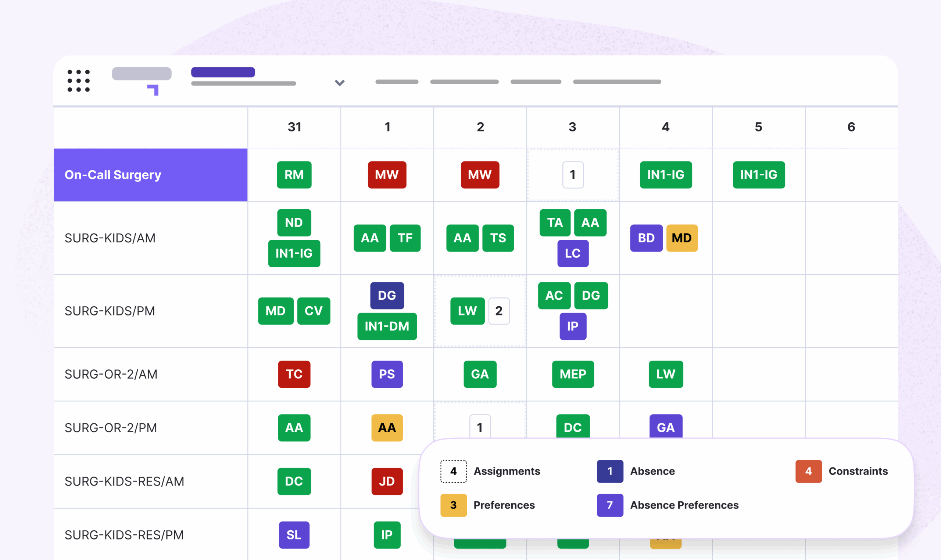This screenshot has width=941, height=560.
Task: Click the red TC badge in SURG-OR-2/AM
Action: click(x=294, y=374)
